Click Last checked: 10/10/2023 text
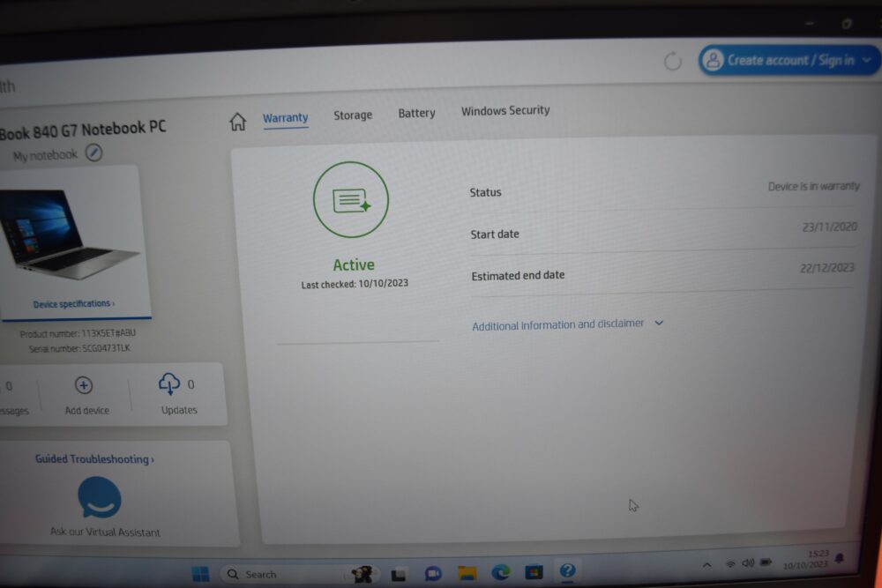 point(355,284)
